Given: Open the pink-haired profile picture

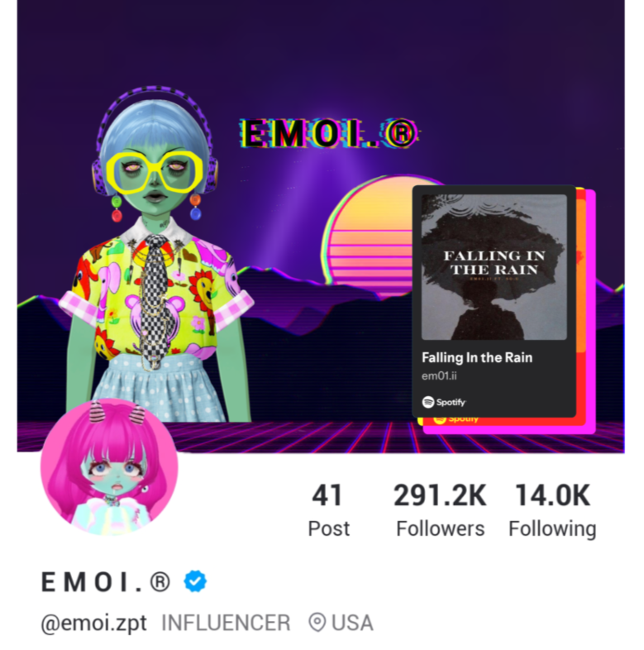Looking at the screenshot, I should click(109, 466).
